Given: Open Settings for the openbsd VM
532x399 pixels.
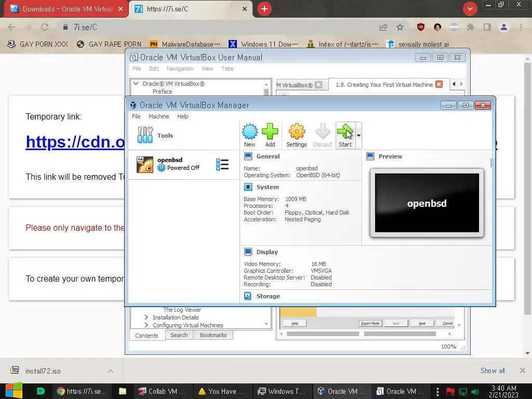Looking at the screenshot, I should pos(297,135).
